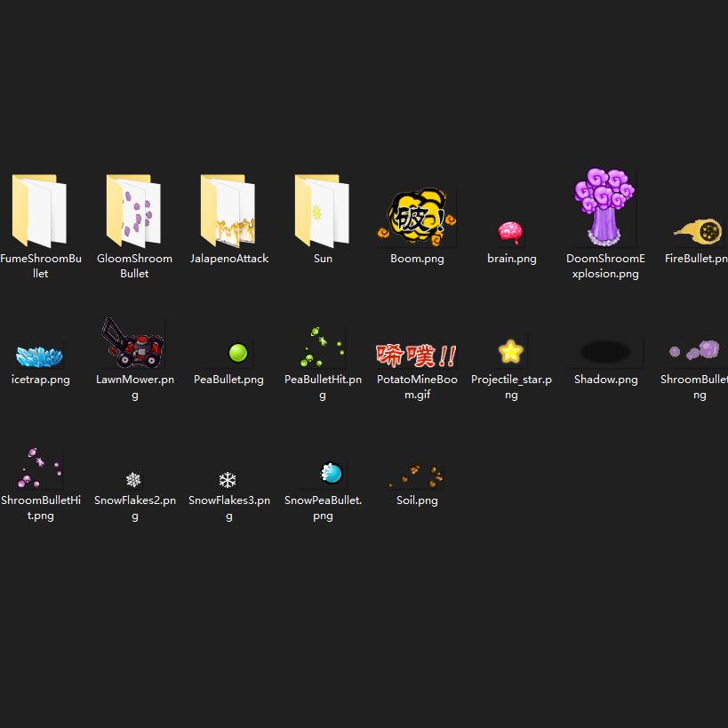728x728 pixels.
Task: Click the "brain.png" file name
Action: pyautogui.click(x=512, y=258)
